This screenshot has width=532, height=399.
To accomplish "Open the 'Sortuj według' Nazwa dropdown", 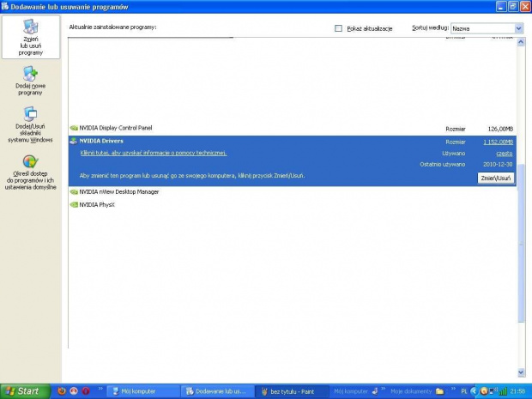I will coord(487,28).
